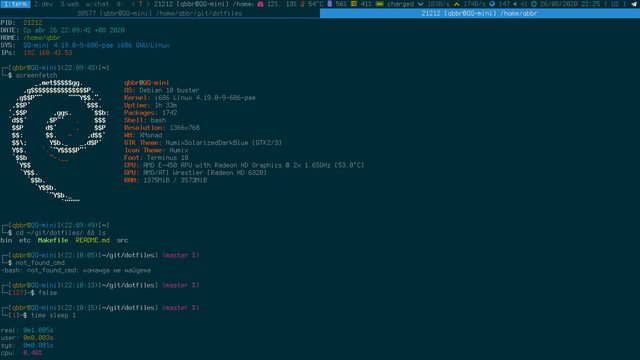
Task: Click the 'screenfetch' command text
Action: coord(36,76)
